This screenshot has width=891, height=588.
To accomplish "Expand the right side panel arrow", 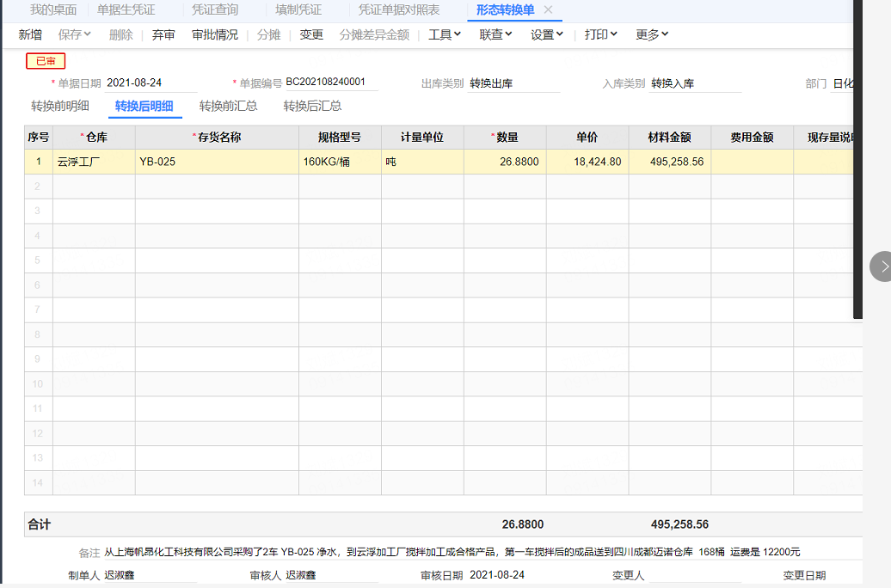I will 882,266.
